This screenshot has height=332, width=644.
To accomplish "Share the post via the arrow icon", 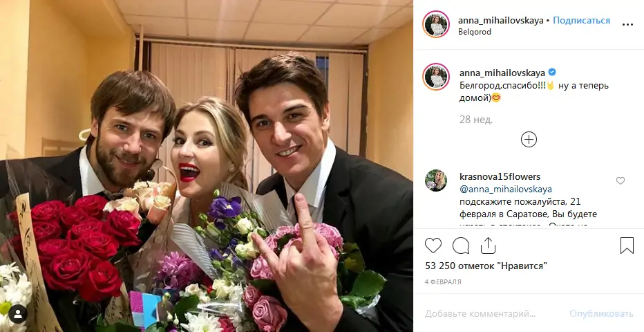I will pyautogui.click(x=488, y=246).
